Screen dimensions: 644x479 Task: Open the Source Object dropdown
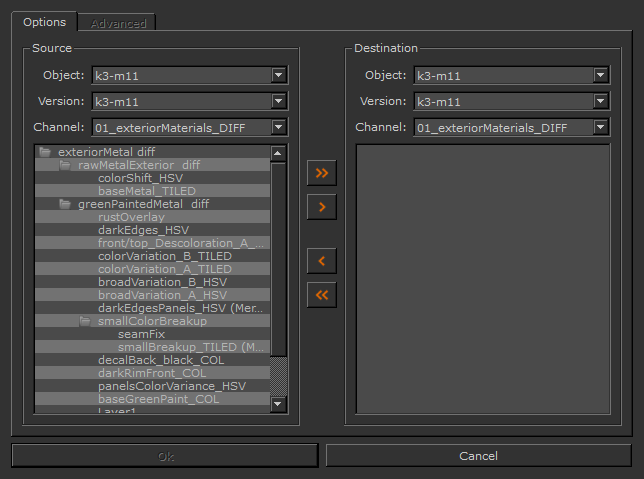[x=279, y=75]
